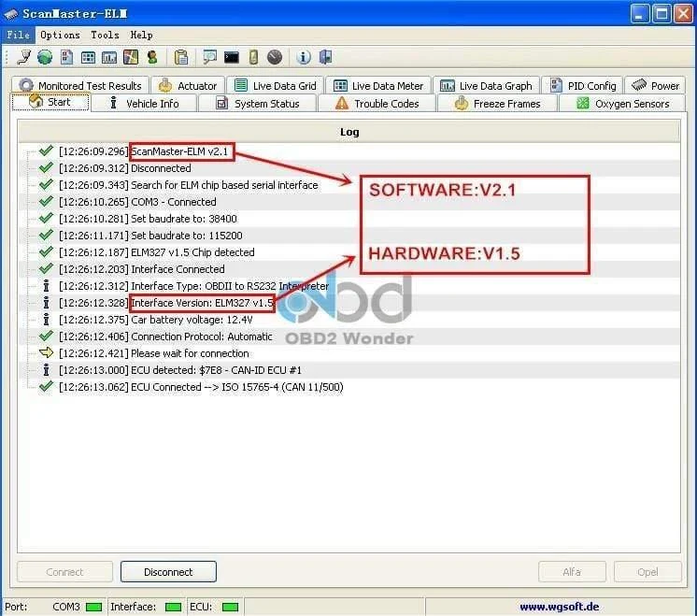This screenshot has width=697, height=616.
Task: Select the 'COM3 - Connected' log row
Action: pyautogui.click(x=349, y=202)
